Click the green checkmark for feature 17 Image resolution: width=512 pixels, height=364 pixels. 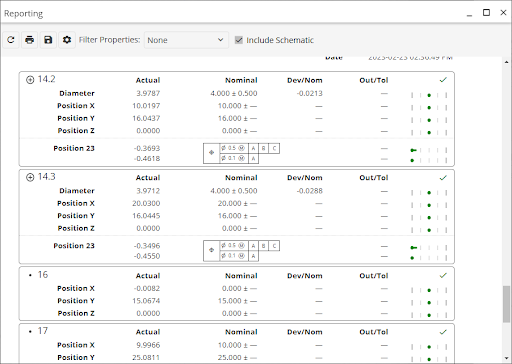tap(443, 332)
